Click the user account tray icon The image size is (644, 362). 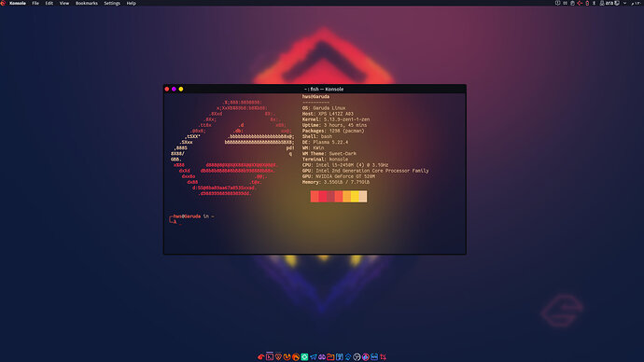coord(602,3)
